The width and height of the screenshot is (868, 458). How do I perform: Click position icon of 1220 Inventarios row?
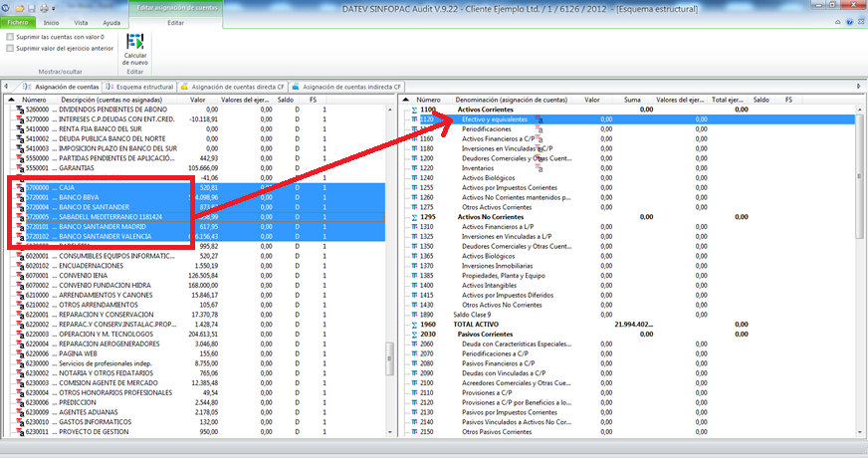click(x=414, y=168)
